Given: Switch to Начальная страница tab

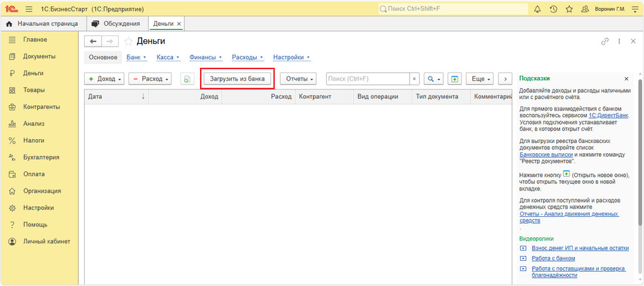Looking at the screenshot, I should (x=42, y=24).
